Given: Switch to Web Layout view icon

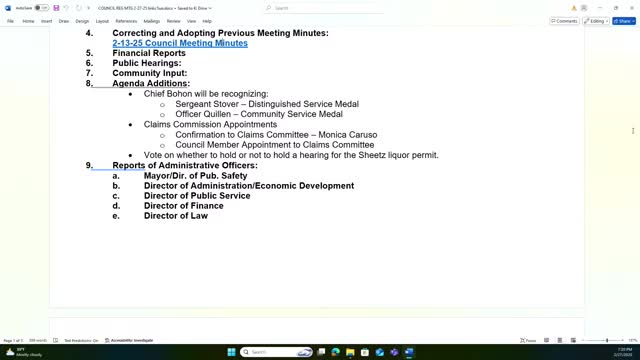Looking at the screenshot, I should [x=573, y=340].
